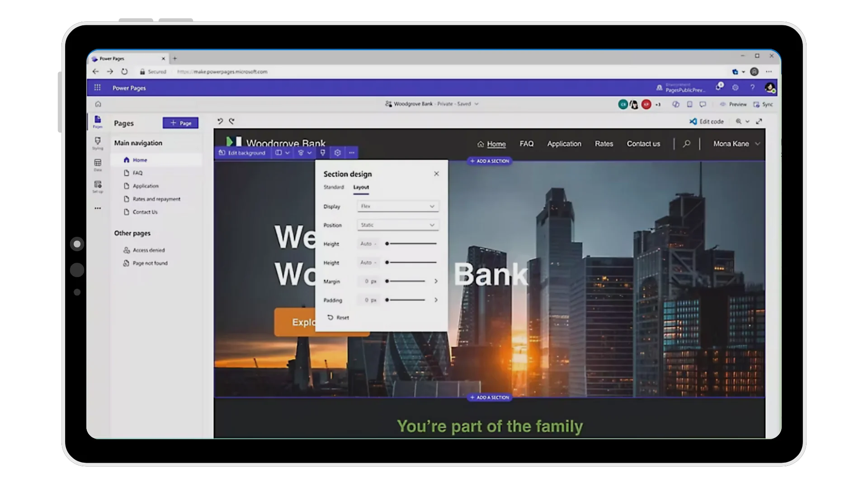Click the + Page button
This screenshot has height=488, width=868.
point(180,123)
